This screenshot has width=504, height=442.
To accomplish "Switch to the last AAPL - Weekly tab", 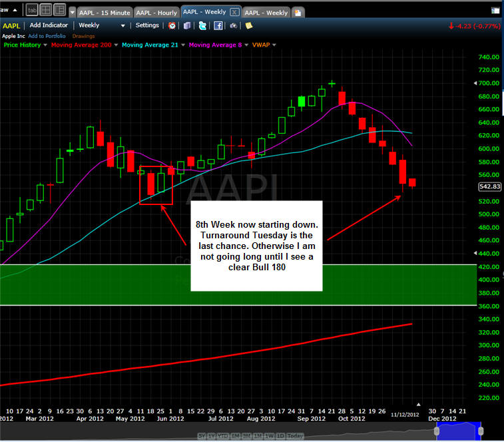I will [x=266, y=13].
